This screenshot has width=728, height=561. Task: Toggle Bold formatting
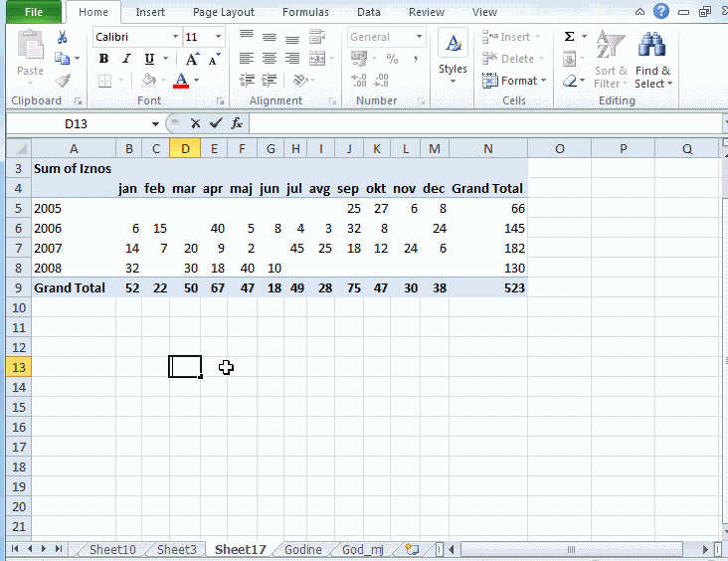(103, 59)
